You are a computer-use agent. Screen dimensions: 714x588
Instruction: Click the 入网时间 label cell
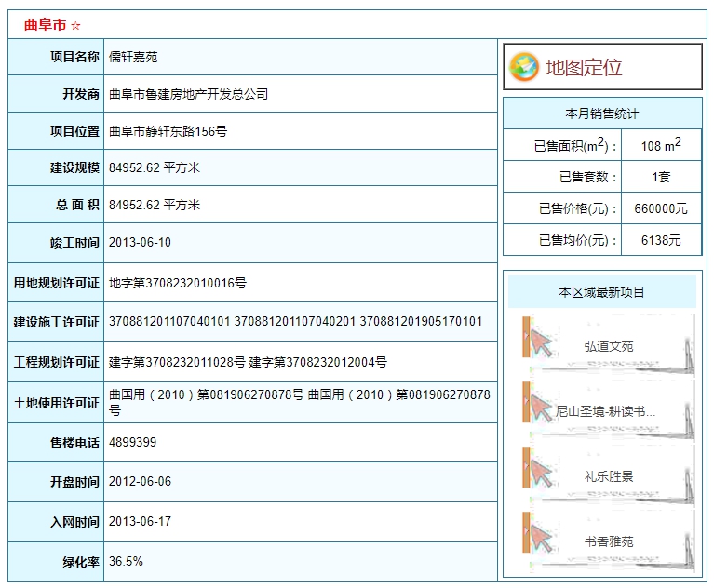point(56,522)
